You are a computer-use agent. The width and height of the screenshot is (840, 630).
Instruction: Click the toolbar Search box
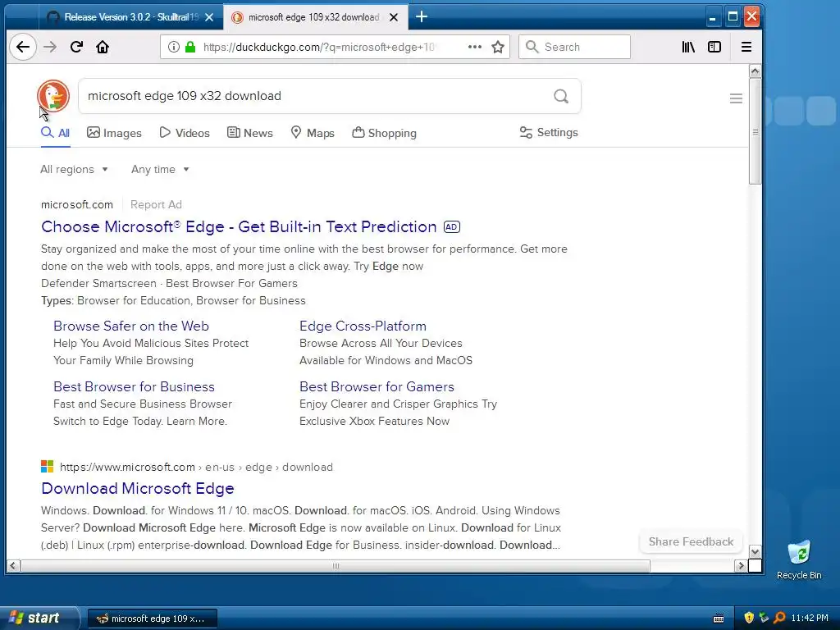pos(574,47)
